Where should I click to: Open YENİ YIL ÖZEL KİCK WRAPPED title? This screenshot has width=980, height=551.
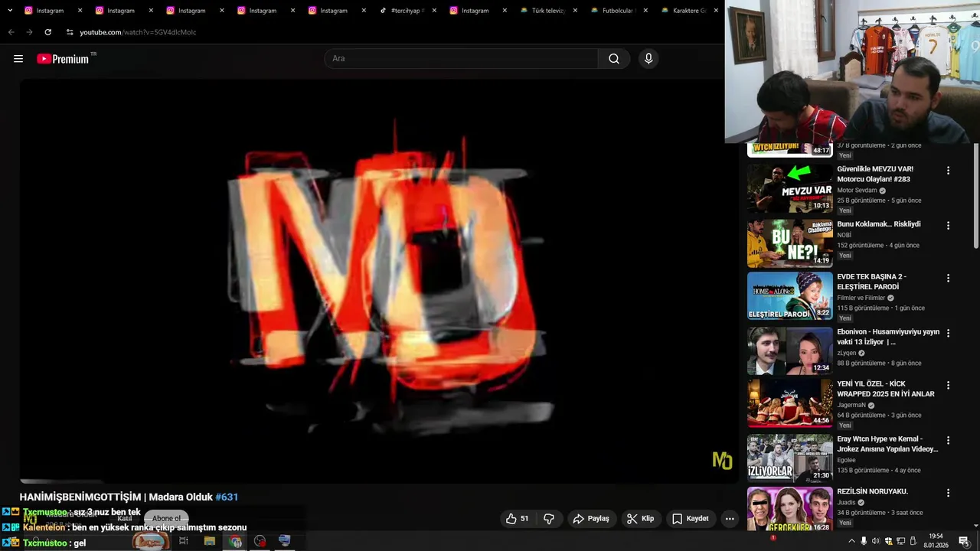click(886, 389)
